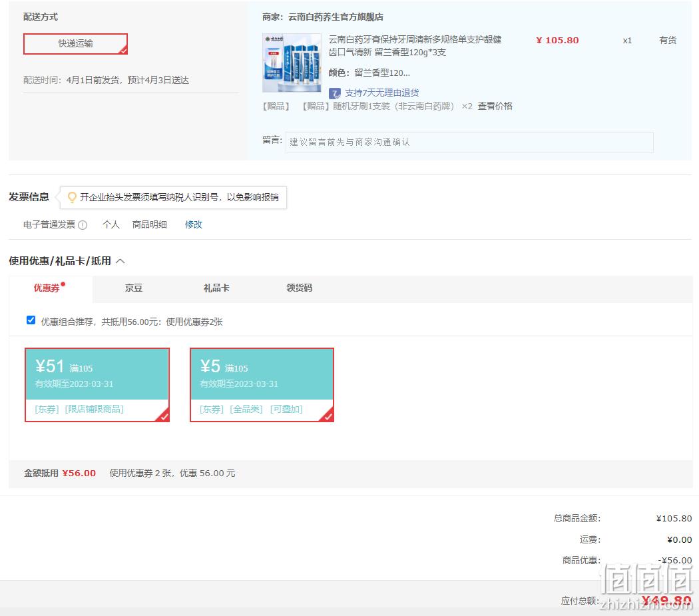The height and width of the screenshot is (616, 699).
Task: Click the invoice tip lightbulb icon
Action: click(x=72, y=197)
